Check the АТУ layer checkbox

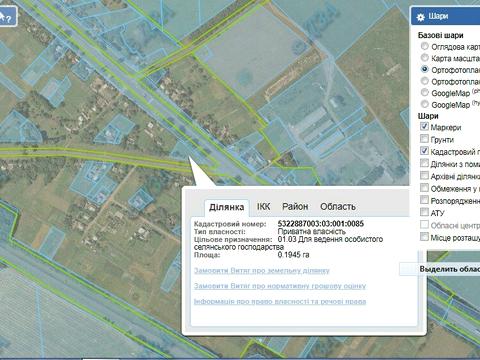(x=424, y=212)
